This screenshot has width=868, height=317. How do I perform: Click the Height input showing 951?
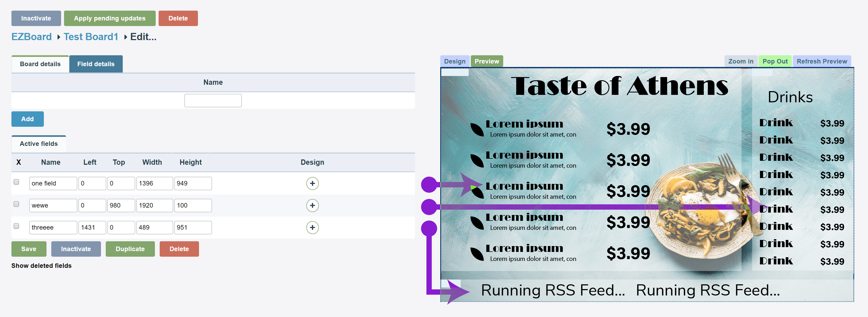pyautogui.click(x=193, y=227)
